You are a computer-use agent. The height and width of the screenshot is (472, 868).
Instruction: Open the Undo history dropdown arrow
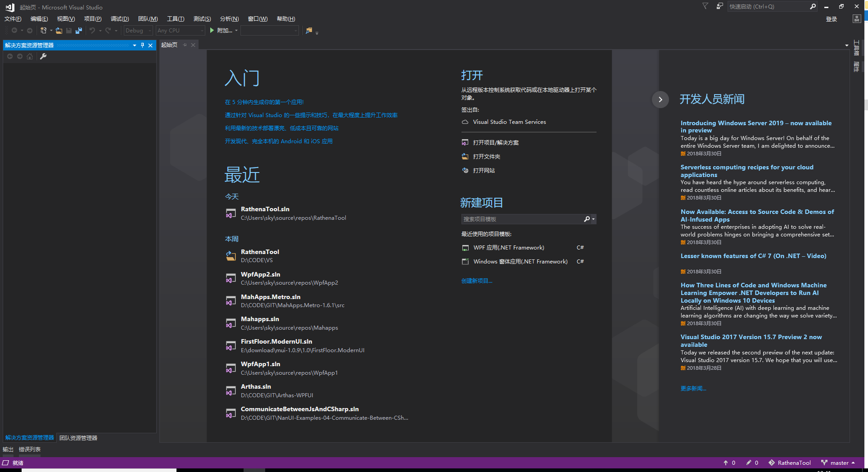tap(100, 31)
